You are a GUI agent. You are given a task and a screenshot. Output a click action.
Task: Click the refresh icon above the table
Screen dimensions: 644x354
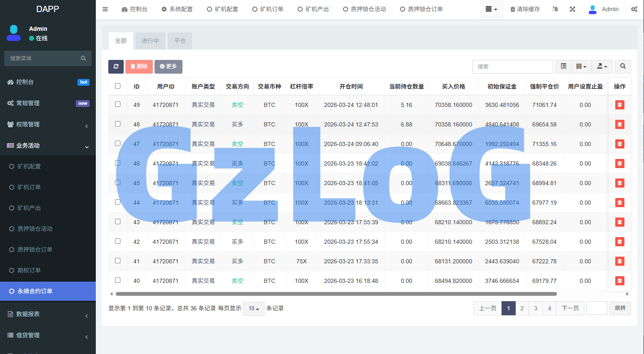click(x=116, y=67)
